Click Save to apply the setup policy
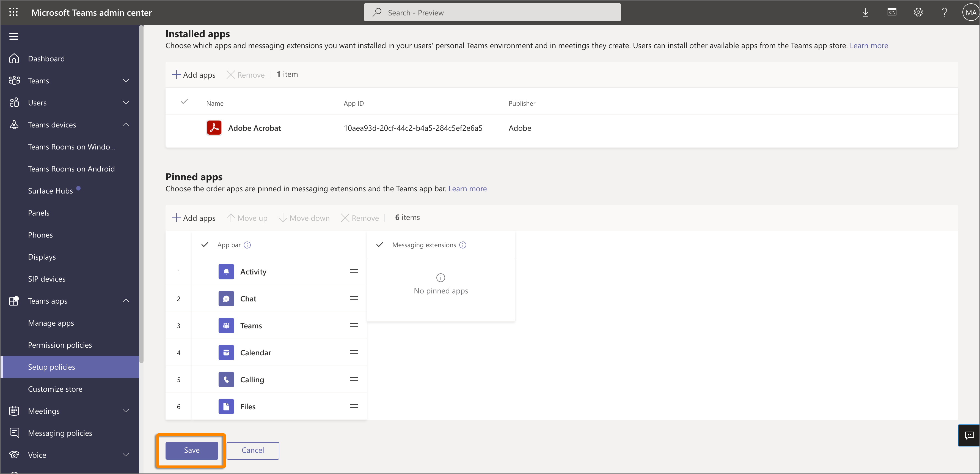This screenshot has width=980, height=474. 191,450
